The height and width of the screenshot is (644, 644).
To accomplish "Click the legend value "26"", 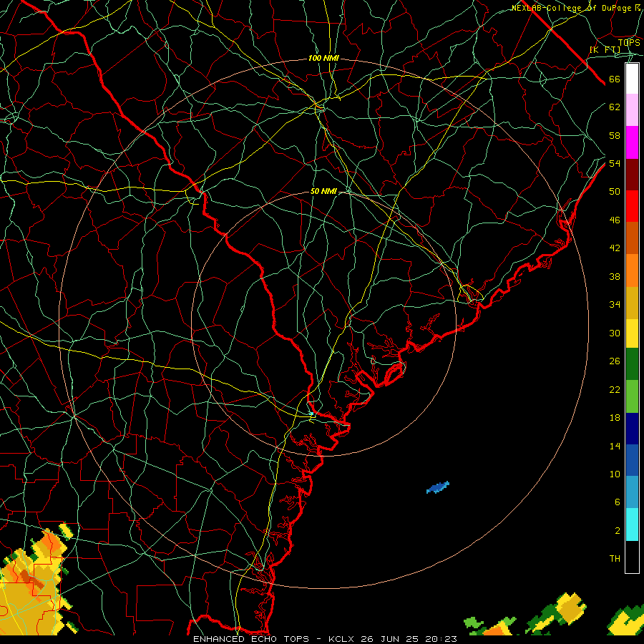I will (x=615, y=361).
